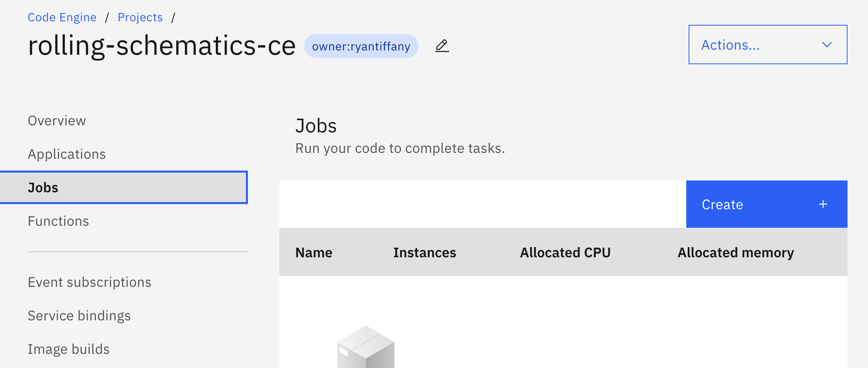Open the Functions section

[58, 221]
